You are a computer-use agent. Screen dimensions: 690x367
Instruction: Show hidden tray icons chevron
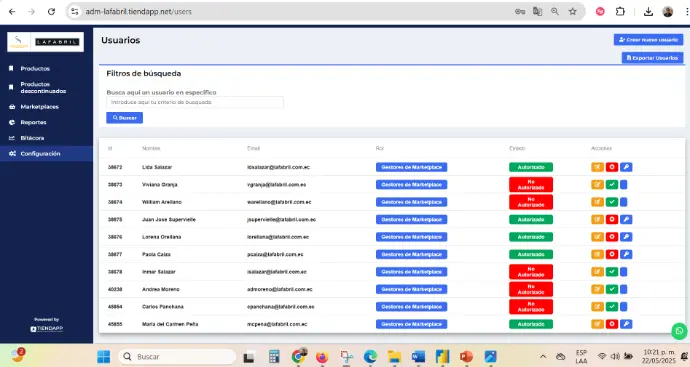point(543,356)
